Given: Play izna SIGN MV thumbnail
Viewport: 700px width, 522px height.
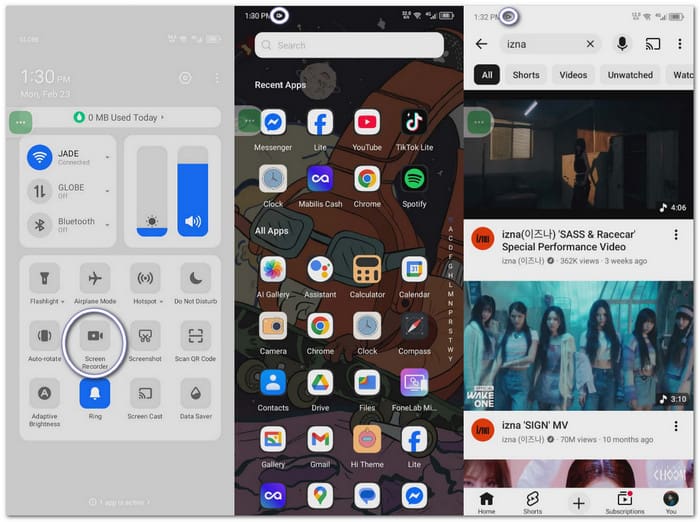Looking at the screenshot, I should 579,346.
